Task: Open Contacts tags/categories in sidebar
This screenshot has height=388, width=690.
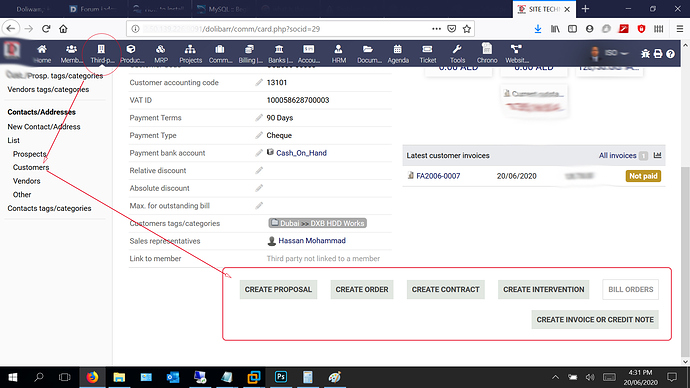Action: 49,208
